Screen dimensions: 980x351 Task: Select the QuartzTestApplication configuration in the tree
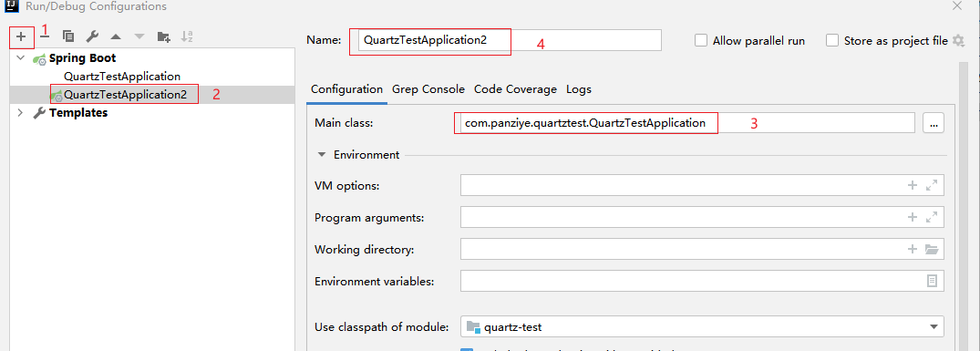click(122, 77)
